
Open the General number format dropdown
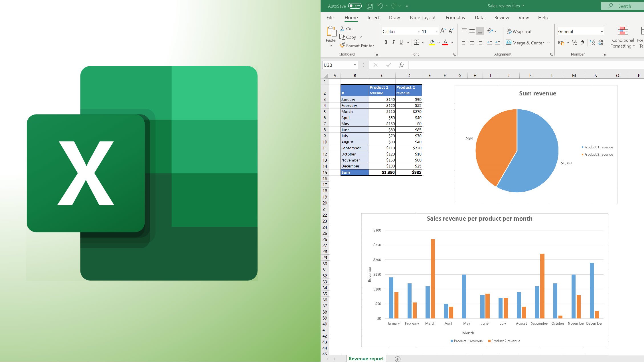(602, 31)
